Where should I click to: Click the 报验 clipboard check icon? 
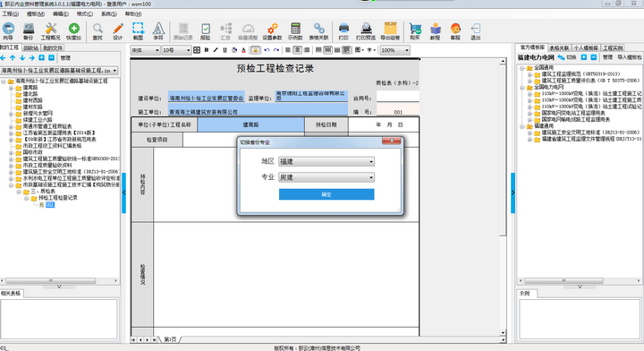tap(206, 31)
